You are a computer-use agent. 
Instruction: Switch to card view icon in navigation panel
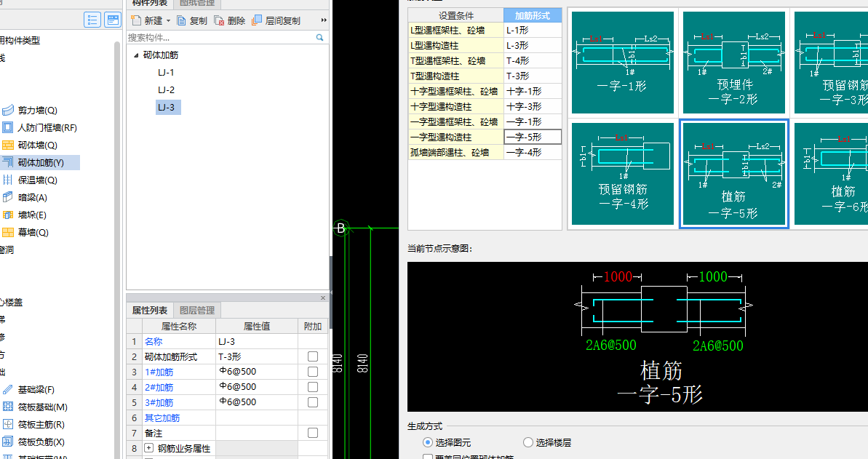pyautogui.click(x=113, y=20)
